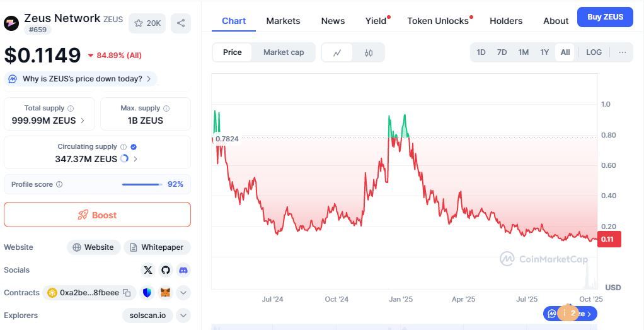Switch to the Markets tab
Image resolution: width=644 pixels, height=330 pixels.
pyautogui.click(x=283, y=21)
